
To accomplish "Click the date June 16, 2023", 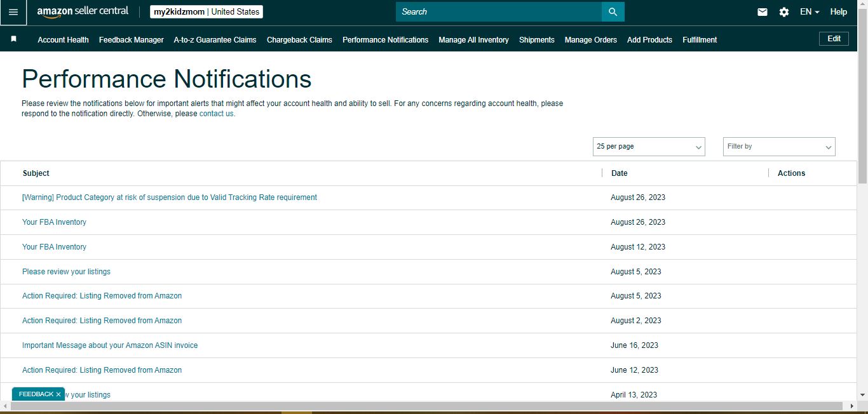I will (634, 345).
